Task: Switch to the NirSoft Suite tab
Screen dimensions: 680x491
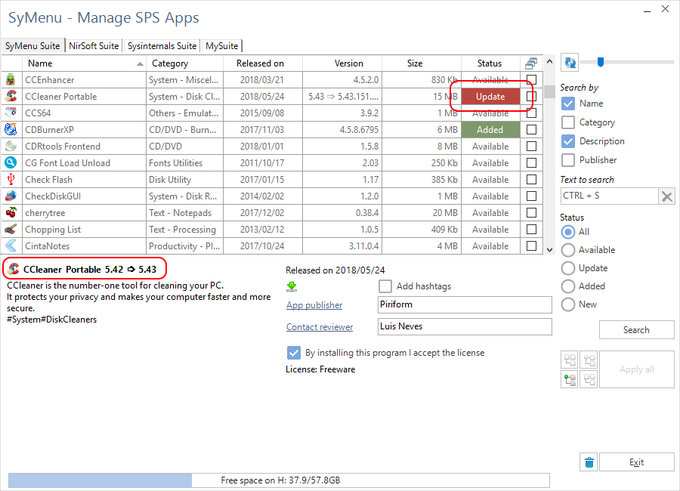Action: tap(94, 46)
